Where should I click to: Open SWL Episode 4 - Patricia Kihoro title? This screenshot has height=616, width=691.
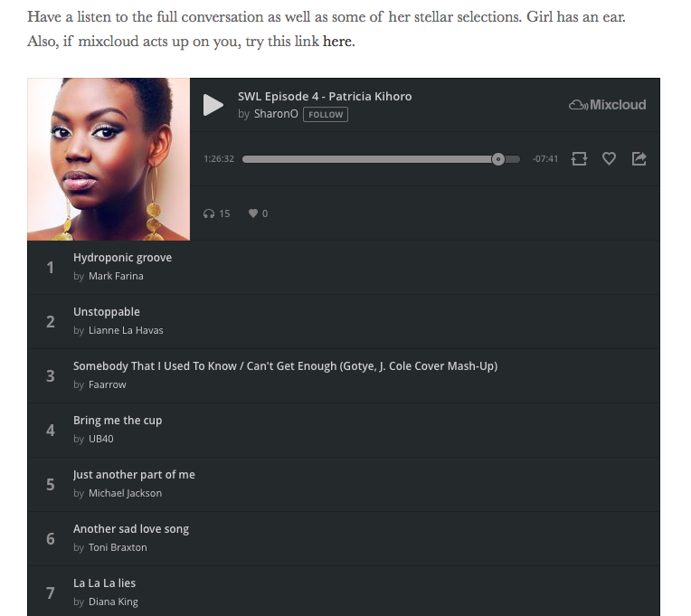point(325,97)
